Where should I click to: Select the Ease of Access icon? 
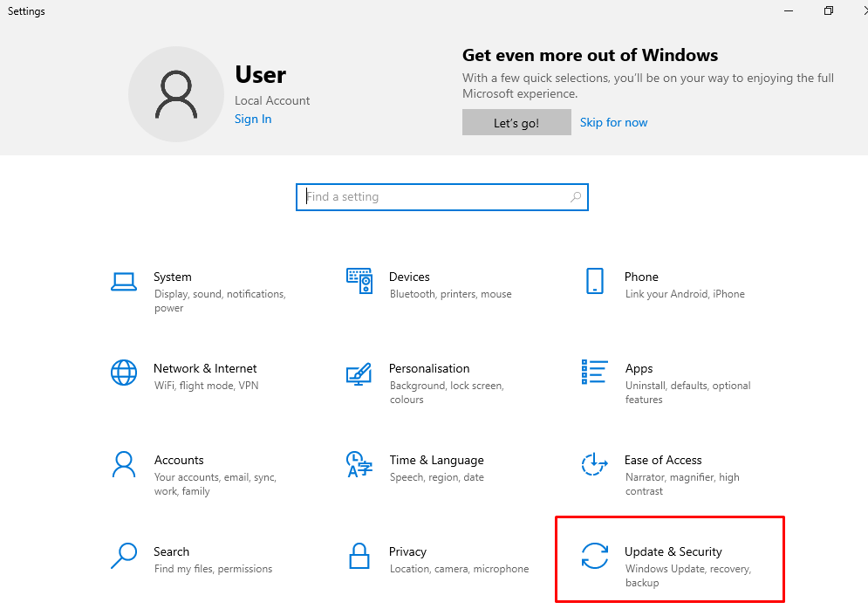[x=595, y=464]
